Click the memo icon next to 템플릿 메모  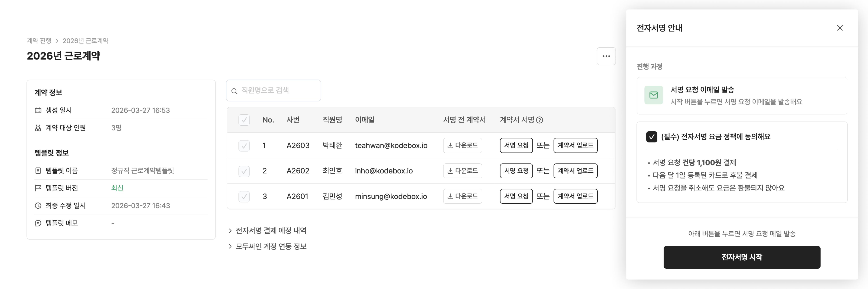pos(38,223)
